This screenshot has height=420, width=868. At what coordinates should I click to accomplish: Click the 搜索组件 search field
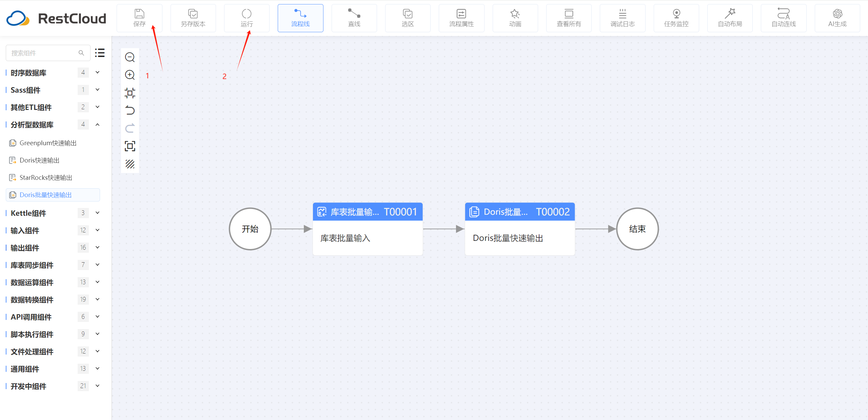[x=44, y=53]
